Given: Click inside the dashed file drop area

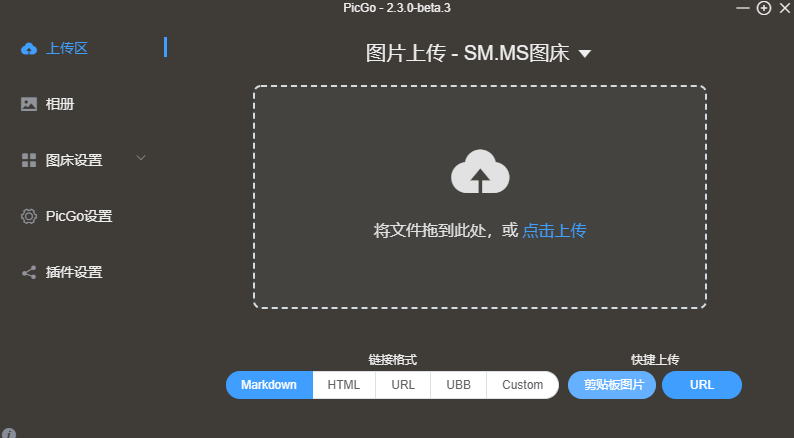Looking at the screenshot, I should point(480,196).
